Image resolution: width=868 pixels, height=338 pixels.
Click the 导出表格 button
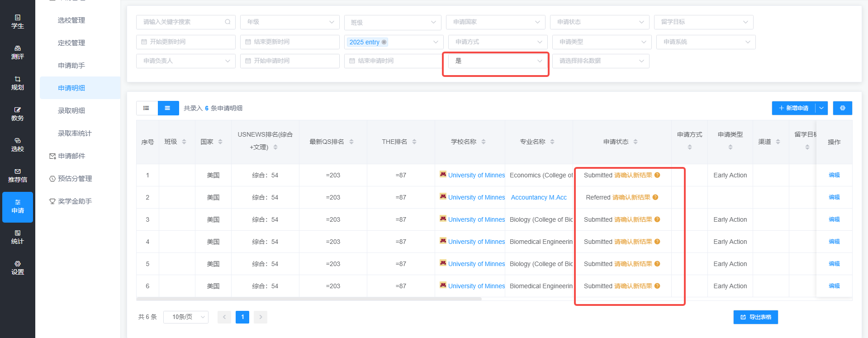tap(756, 317)
